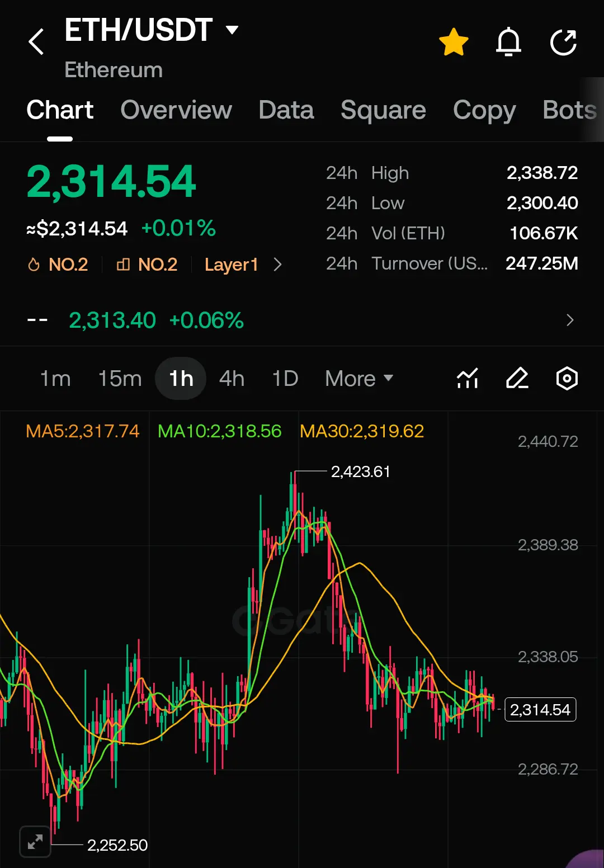604x868 pixels.
Task: Open chart indicators icon
Action: (x=468, y=379)
